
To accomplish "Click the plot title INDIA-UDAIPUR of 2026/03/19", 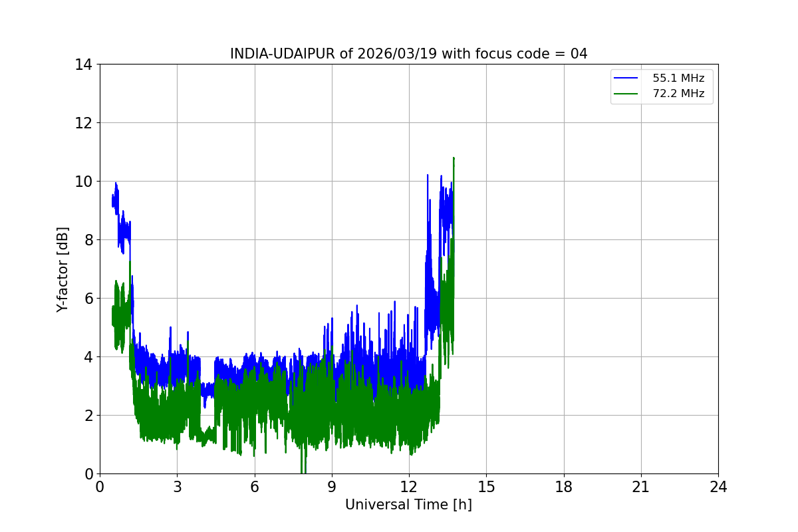I will (x=408, y=54).
